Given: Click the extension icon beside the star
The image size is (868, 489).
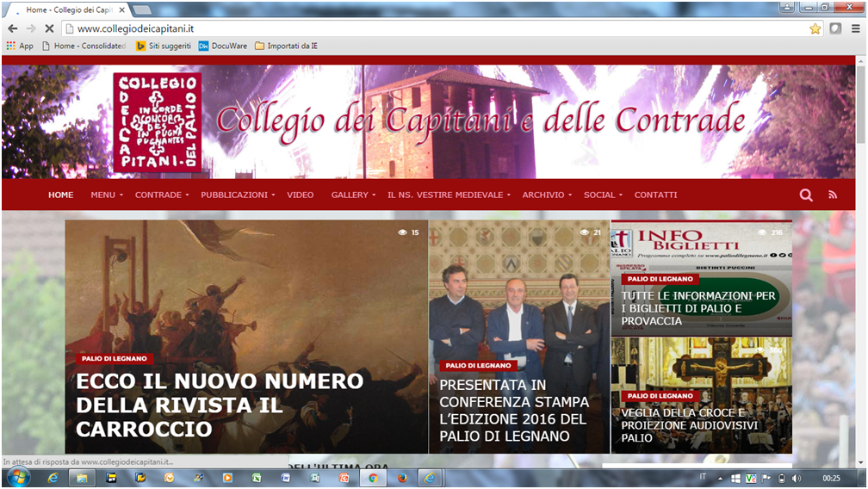Looking at the screenshot, I should click(x=835, y=28).
